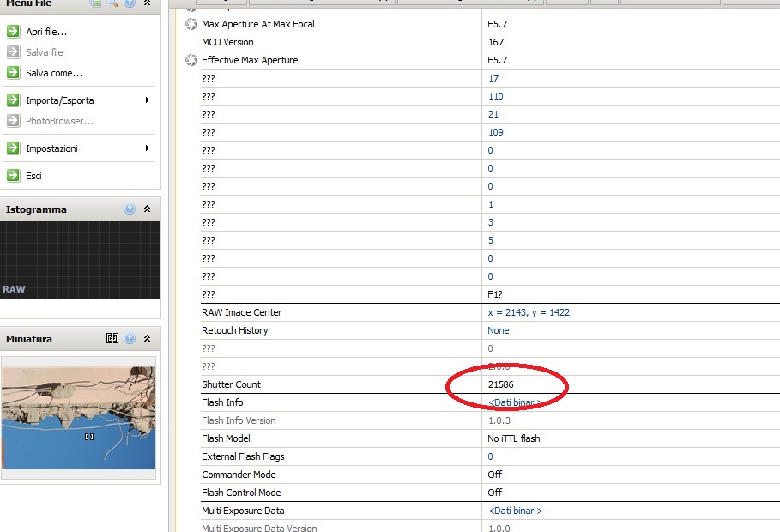
Task: Click the green arrow icon beside Salva come
Action: click(x=13, y=73)
